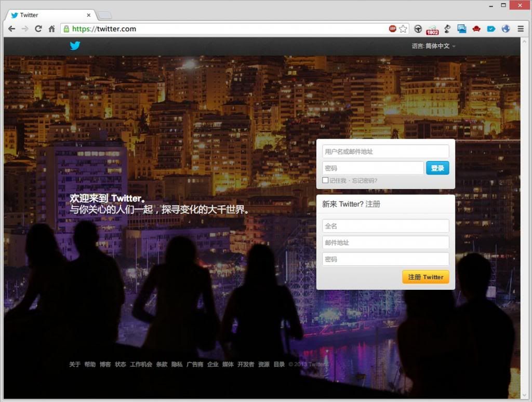Open the 开发者 footer link

click(246, 364)
